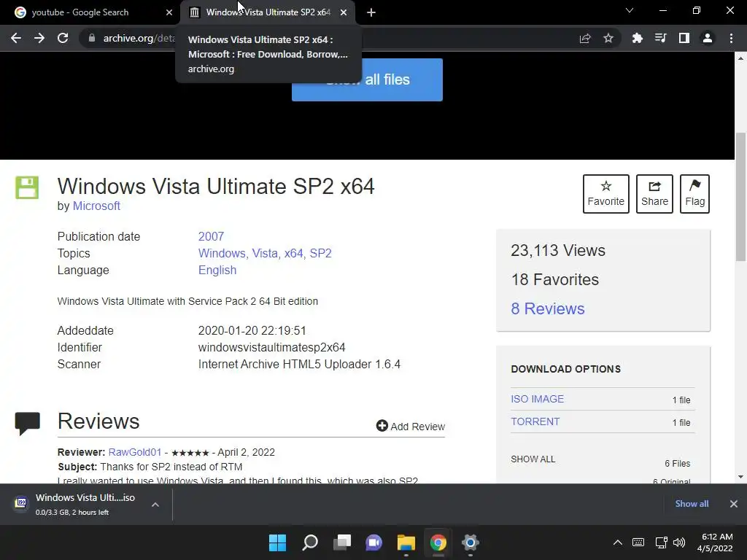Click the Reviews speech bubble icon
The image size is (747, 560).
pos(27,424)
